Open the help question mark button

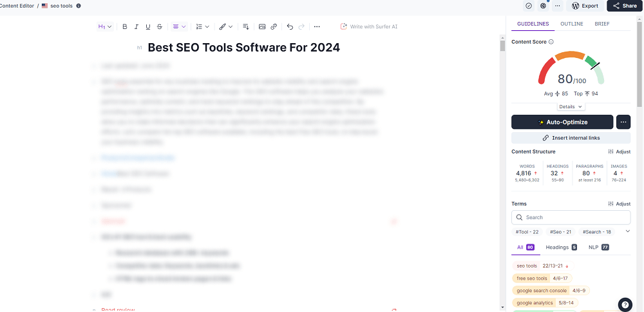pos(625,305)
